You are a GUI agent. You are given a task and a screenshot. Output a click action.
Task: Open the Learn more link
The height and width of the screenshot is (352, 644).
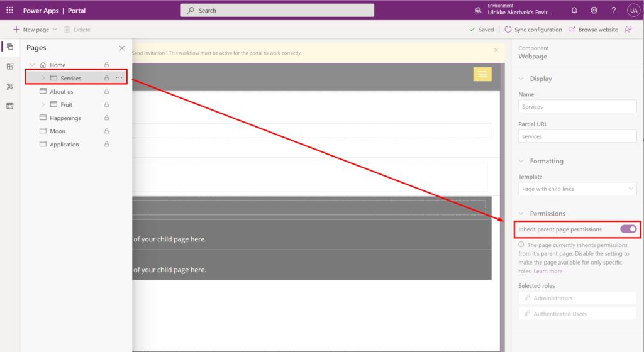coord(548,271)
